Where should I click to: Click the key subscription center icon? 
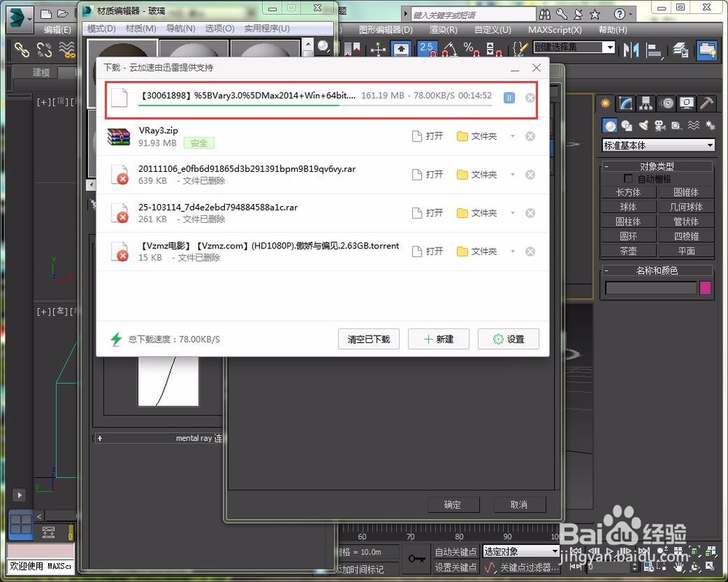(561, 15)
